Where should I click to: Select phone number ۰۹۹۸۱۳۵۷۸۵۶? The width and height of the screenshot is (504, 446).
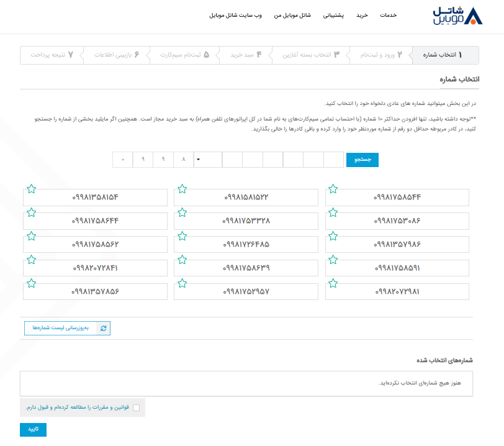coord(95,291)
